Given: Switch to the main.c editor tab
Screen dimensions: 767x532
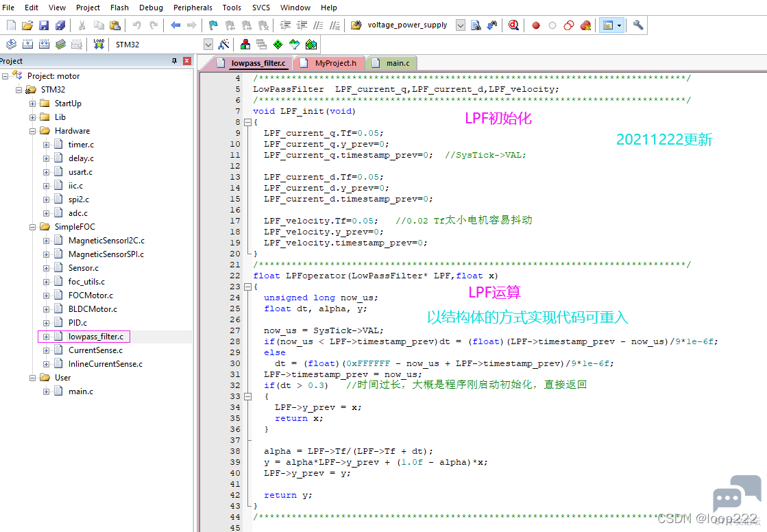Looking at the screenshot, I should click(392, 63).
